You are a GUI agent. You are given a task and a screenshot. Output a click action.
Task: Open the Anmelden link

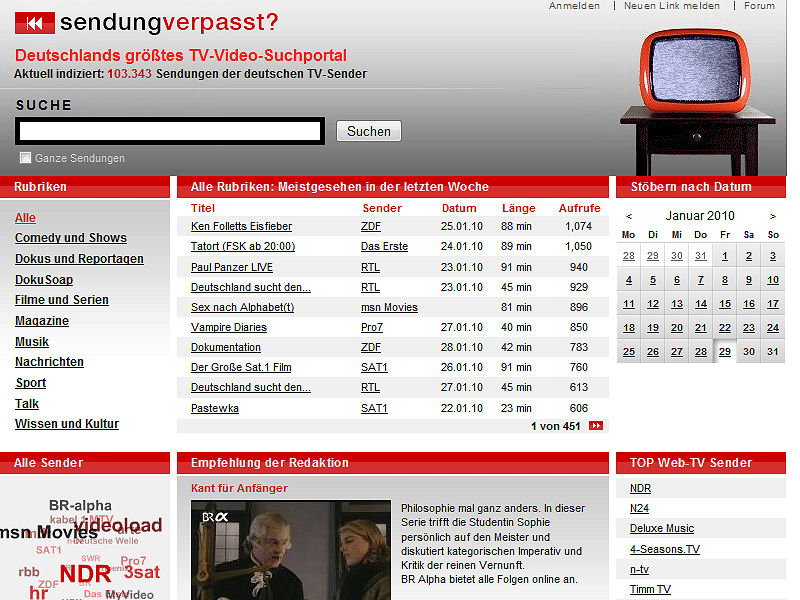(x=575, y=6)
